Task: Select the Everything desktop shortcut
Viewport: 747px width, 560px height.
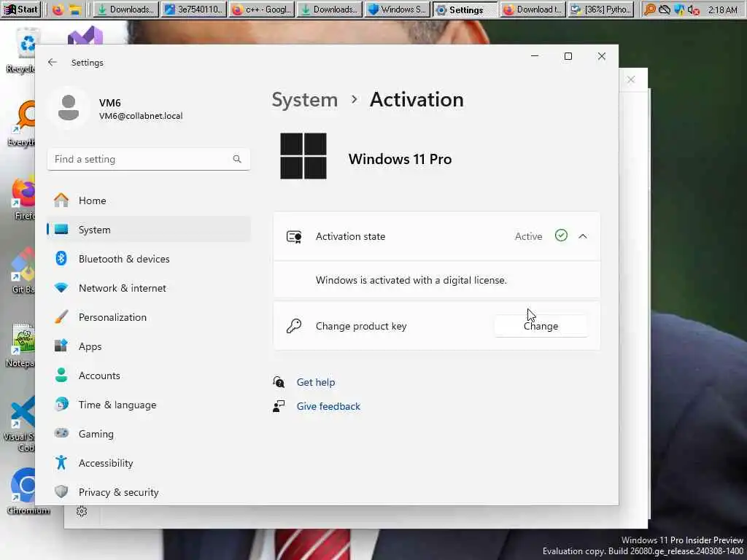Action: pos(20,122)
